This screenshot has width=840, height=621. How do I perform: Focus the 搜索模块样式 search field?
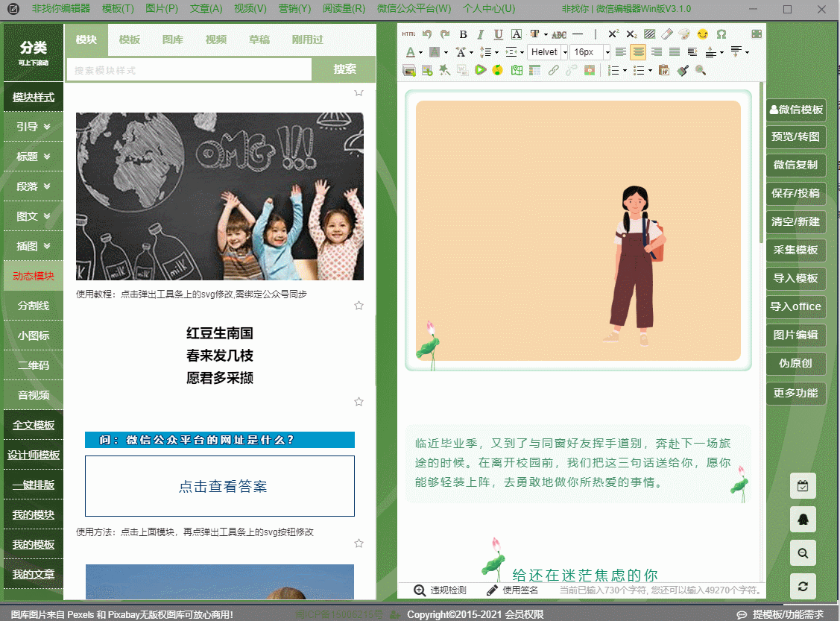[189, 69]
